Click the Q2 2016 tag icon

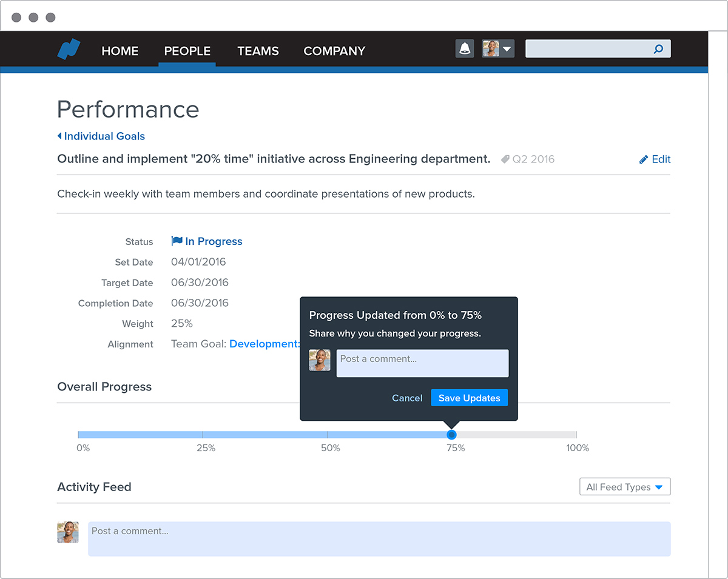click(505, 159)
